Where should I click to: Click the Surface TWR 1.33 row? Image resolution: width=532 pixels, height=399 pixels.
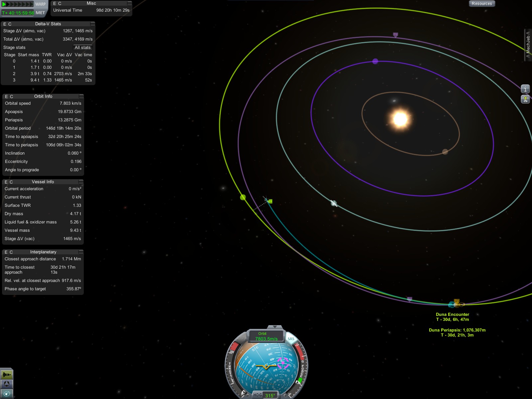point(43,205)
